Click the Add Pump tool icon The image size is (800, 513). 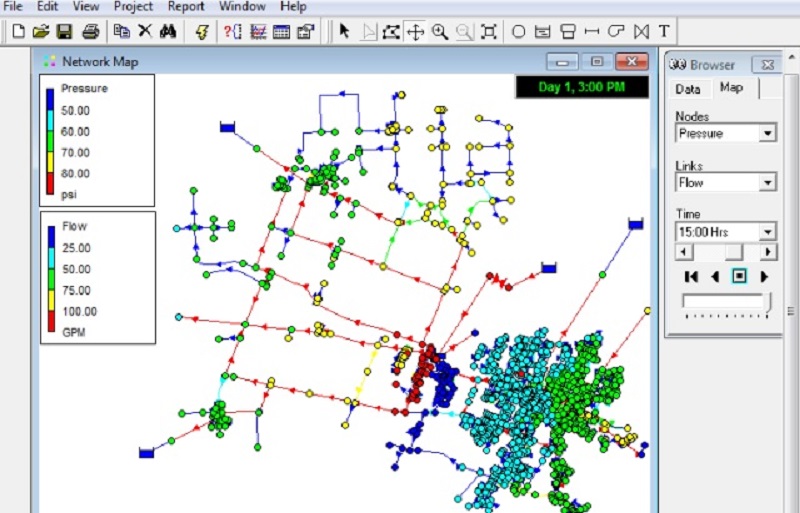616,31
